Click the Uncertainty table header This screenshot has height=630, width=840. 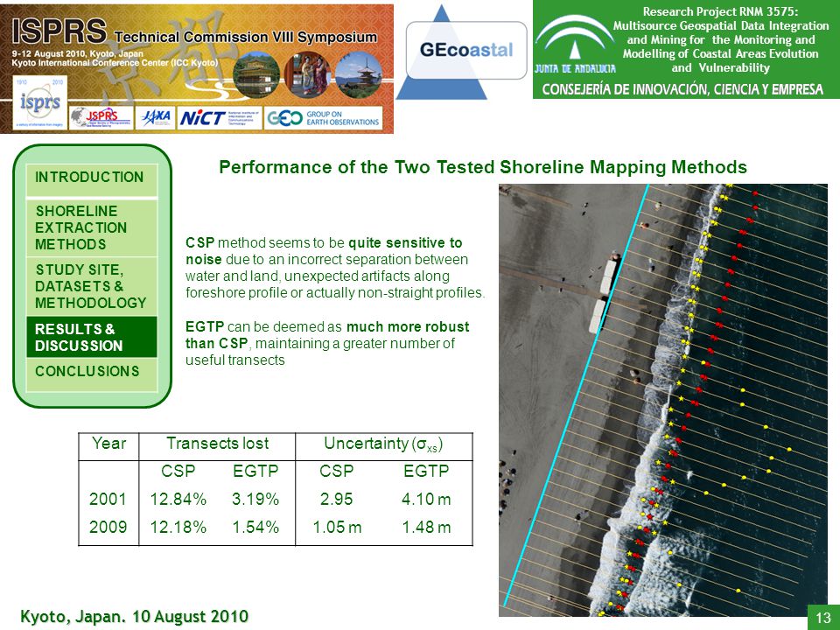point(383,444)
